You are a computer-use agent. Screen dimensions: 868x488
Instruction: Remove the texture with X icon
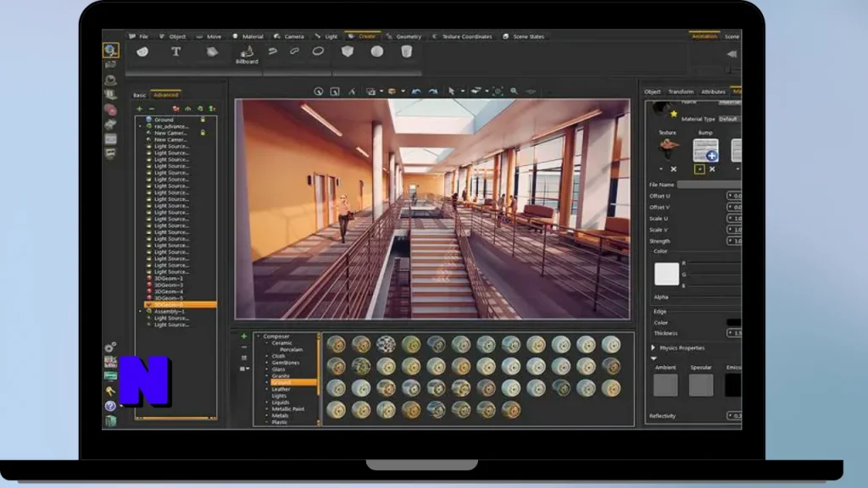[674, 169]
